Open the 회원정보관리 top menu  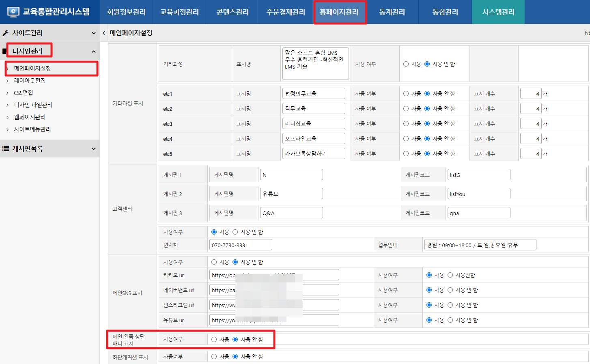(x=126, y=12)
